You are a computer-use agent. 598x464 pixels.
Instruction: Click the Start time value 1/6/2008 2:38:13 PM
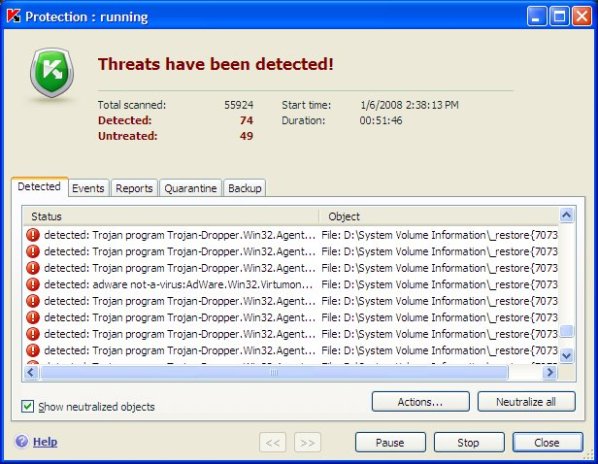coord(409,105)
